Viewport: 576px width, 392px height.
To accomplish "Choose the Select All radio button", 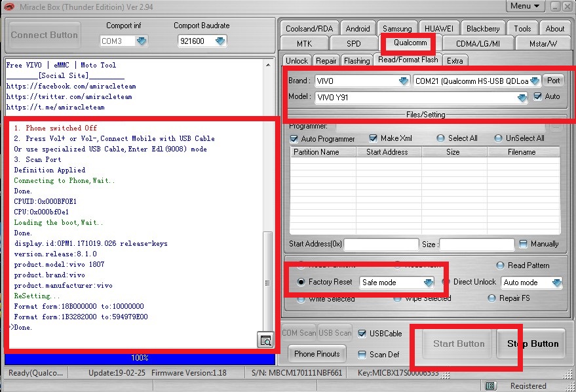I will coord(440,138).
